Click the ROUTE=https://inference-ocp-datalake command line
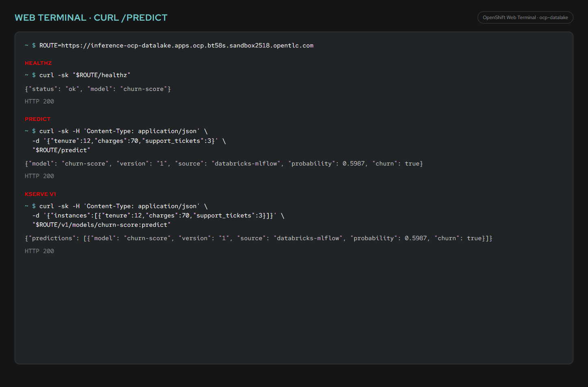588x387 pixels. point(169,45)
